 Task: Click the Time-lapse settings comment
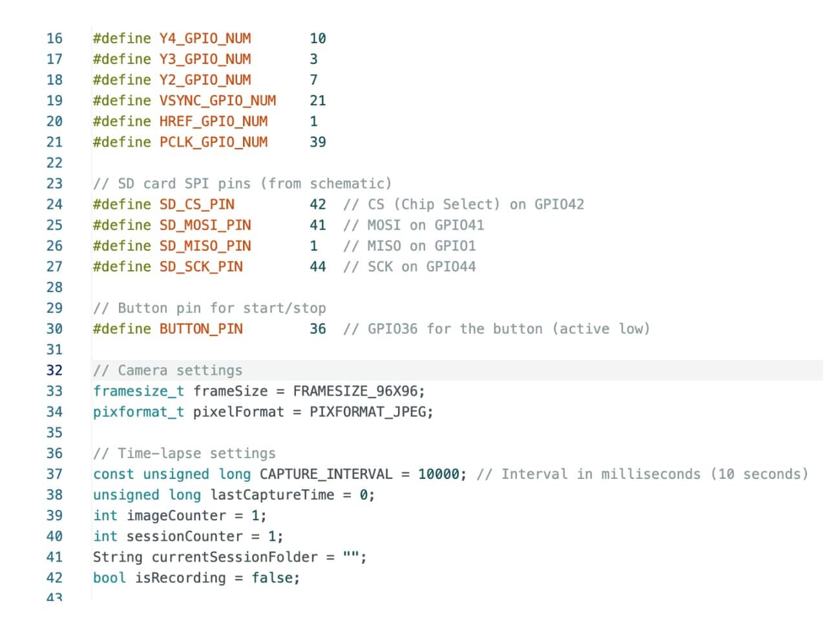[x=184, y=454]
